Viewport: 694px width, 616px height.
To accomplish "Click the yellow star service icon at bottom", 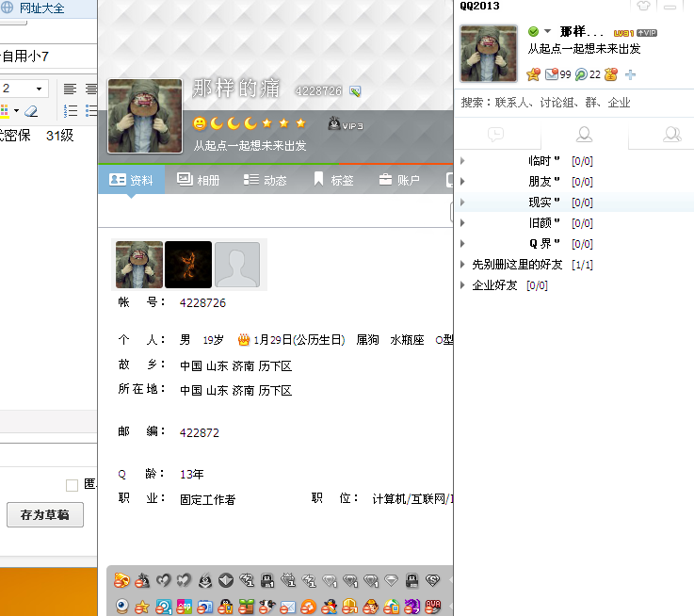I will [x=142, y=607].
